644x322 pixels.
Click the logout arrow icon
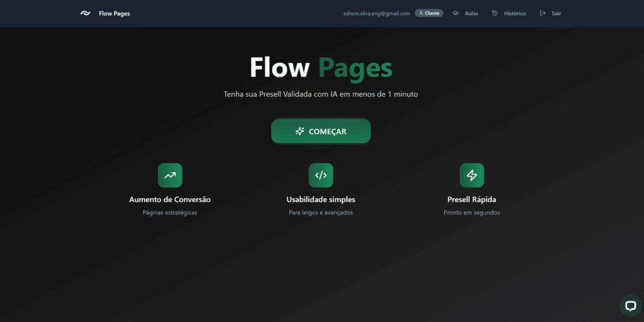(x=543, y=13)
